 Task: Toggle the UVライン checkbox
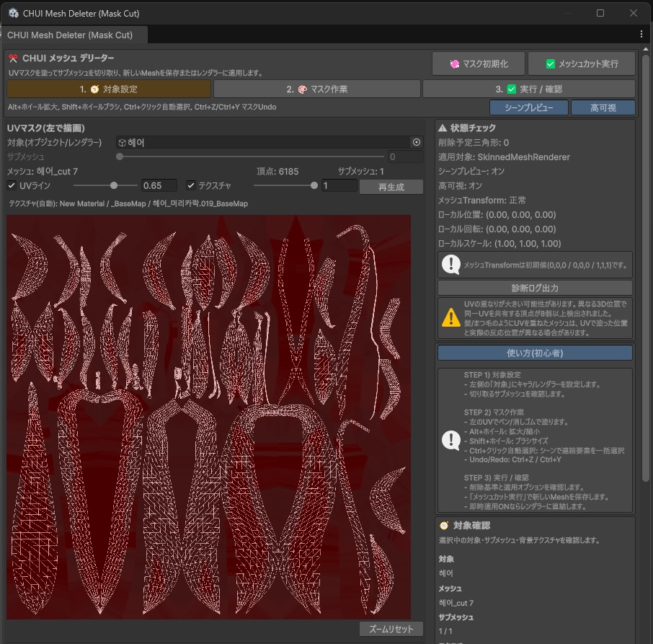[12, 185]
